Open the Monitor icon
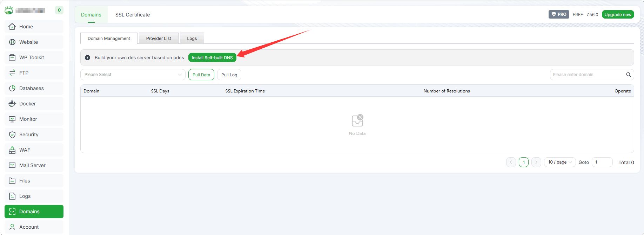 [x=12, y=119]
